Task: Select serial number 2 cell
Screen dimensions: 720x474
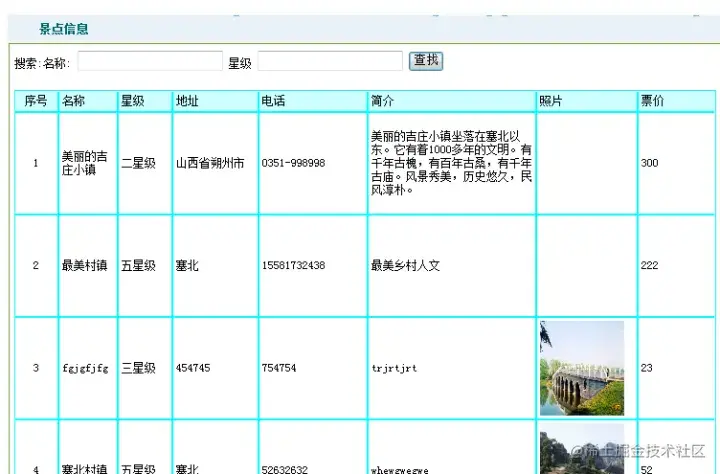Action: pyautogui.click(x=36, y=265)
